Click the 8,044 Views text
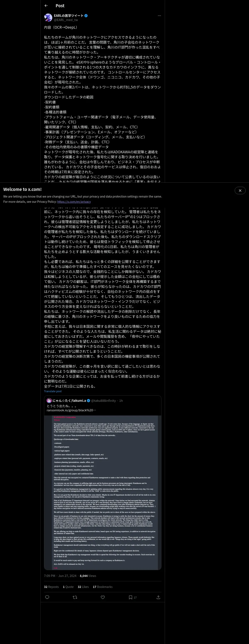The height and width of the screenshot is (644, 249). point(88,576)
